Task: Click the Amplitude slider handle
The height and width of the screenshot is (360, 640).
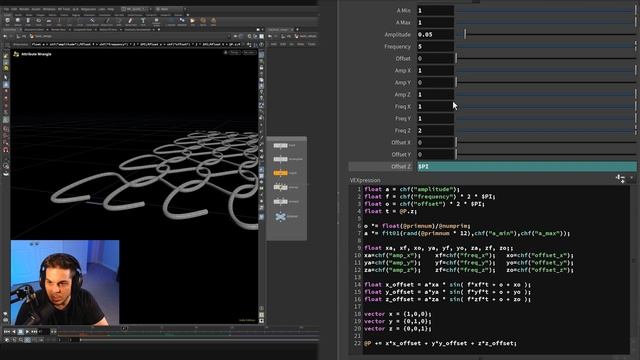Action: pos(465,34)
